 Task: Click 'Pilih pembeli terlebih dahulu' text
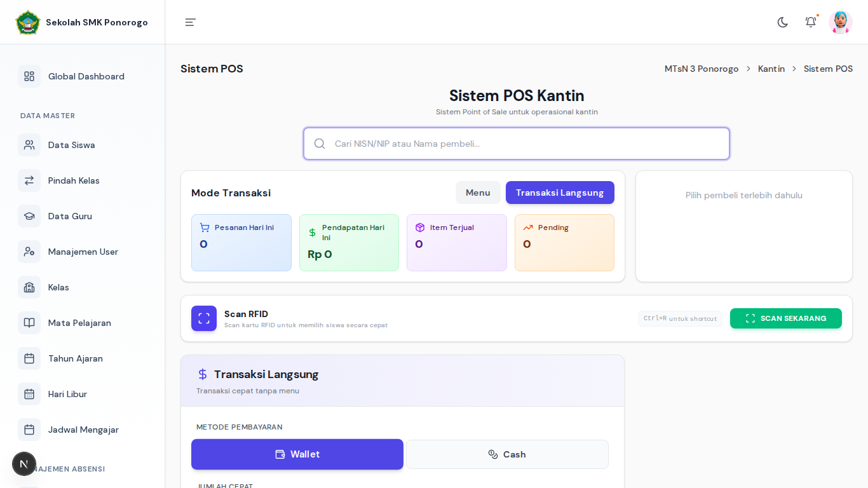click(744, 195)
